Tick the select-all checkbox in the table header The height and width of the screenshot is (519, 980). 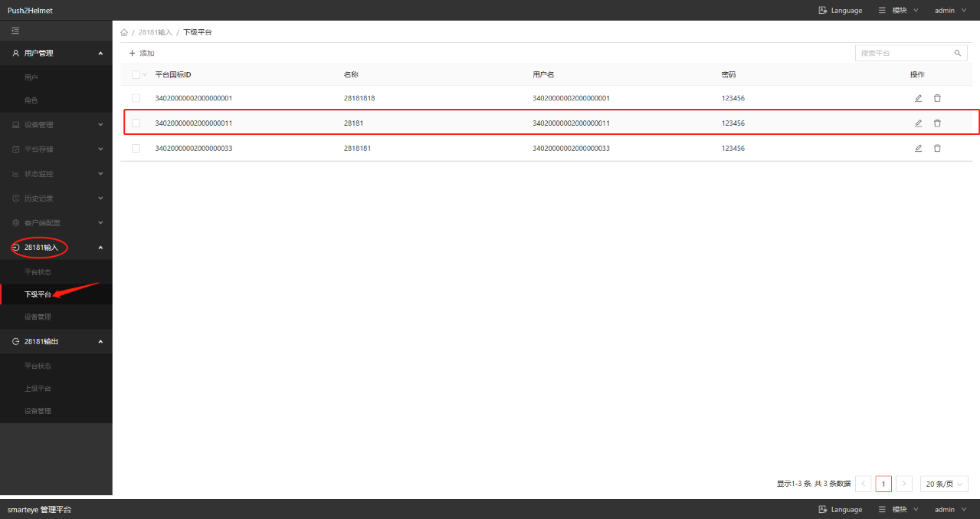136,74
